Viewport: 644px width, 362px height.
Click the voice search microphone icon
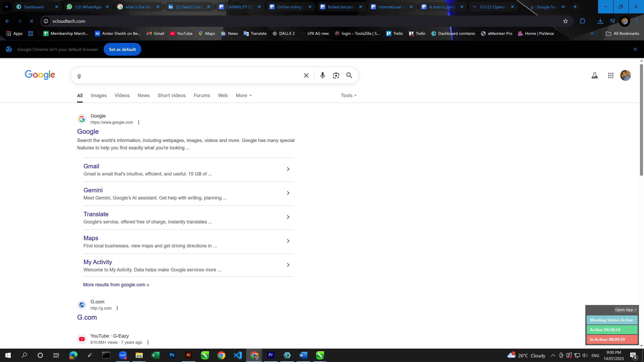click(323, 75)
